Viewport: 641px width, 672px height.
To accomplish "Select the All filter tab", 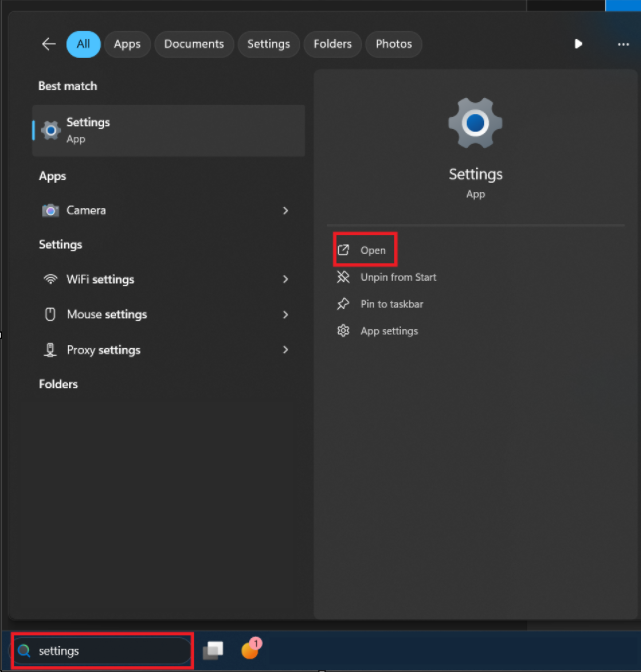I will point(83,44).
